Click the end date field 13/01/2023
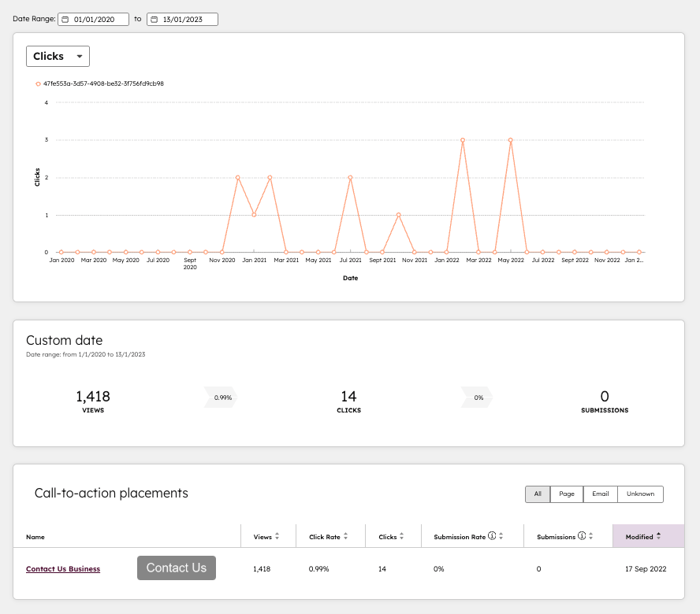700x614 pixels. click(182, 19)
